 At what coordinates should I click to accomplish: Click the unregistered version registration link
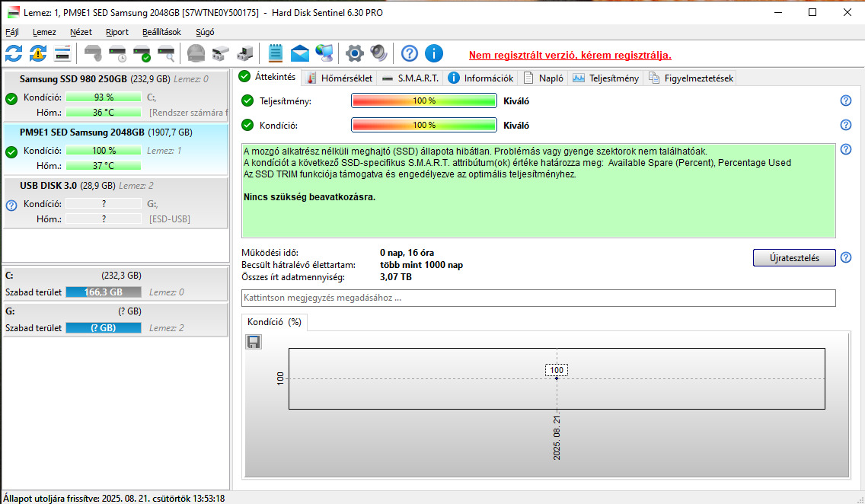pos(570,55)
